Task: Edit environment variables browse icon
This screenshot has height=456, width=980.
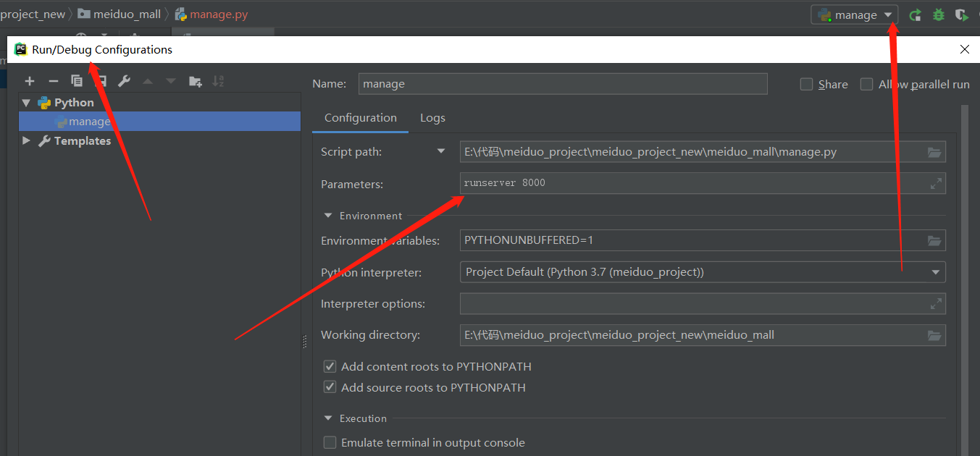Action: (x=934, y=240)
